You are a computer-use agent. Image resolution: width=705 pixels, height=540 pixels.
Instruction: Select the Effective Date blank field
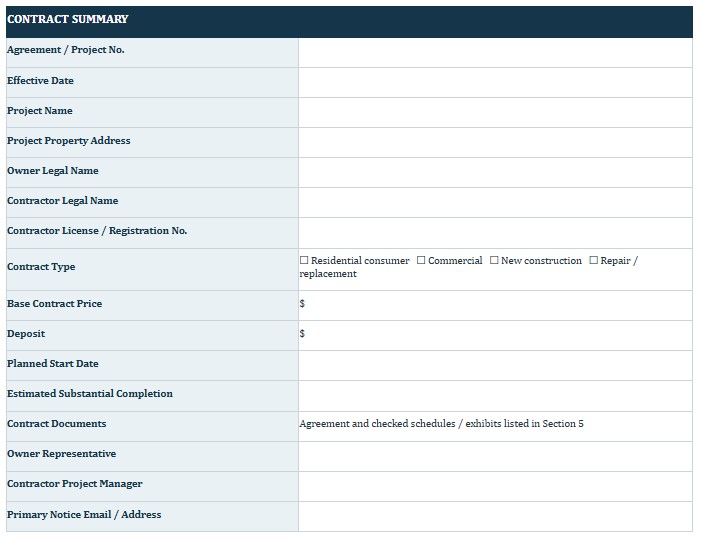pos(495,83)
